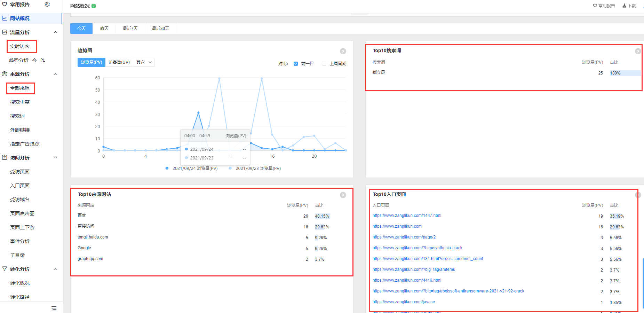This screenshot has height=313, width=644.
Task: Select the 最近7天 date tab
Action: point(130,29)
